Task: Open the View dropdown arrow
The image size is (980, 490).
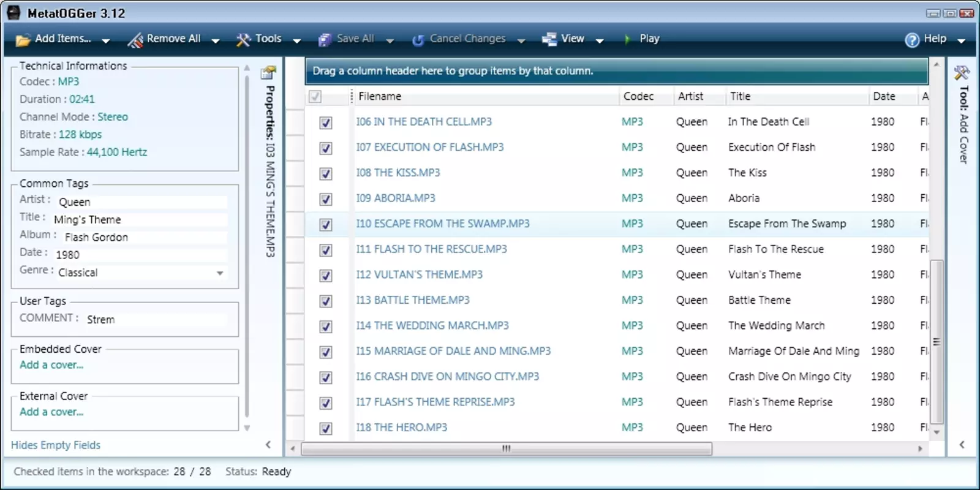Action: pyautogui.click(x=600, y=41)
